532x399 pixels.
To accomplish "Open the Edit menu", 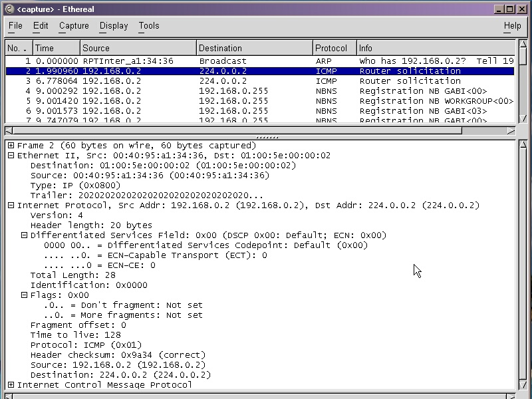I will pyautogui.click(x=41, y=26).
